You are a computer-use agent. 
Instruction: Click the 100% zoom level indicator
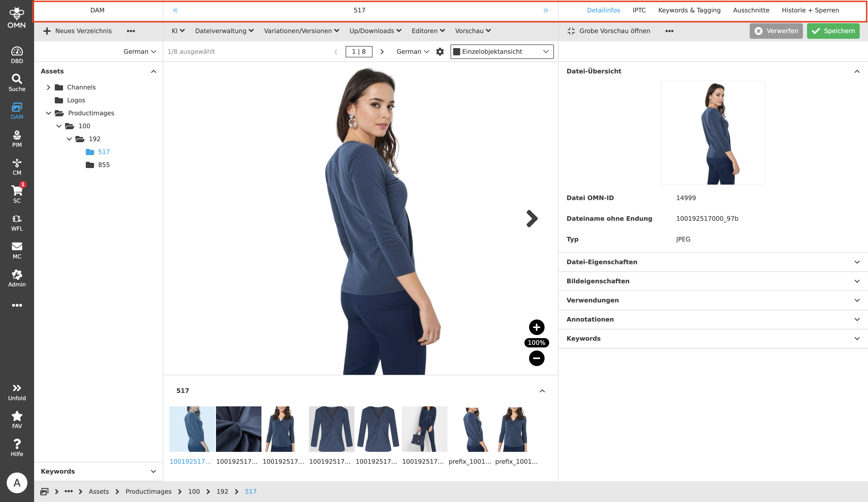(536, 342)
